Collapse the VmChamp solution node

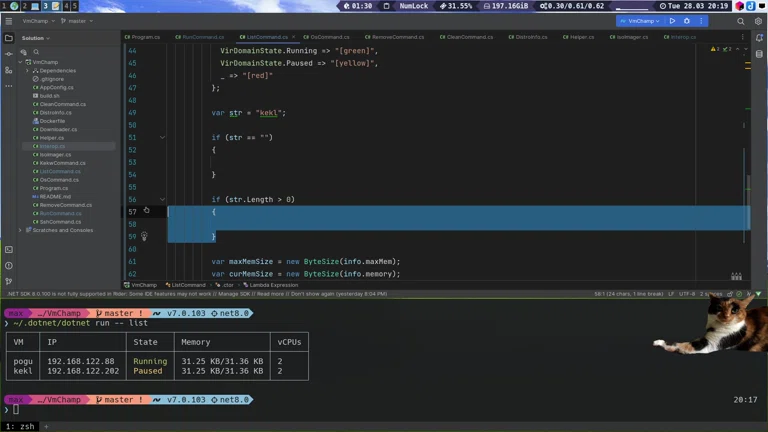click(x=20, y=62)
